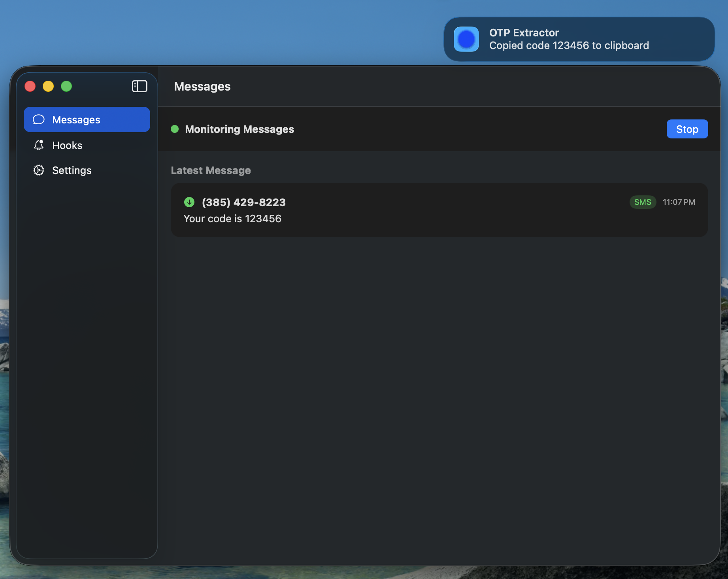This screenshot has width=728, height=579.
Task: Stop monitoring messages
Action: pyautogui.click(x=687, y=129)
